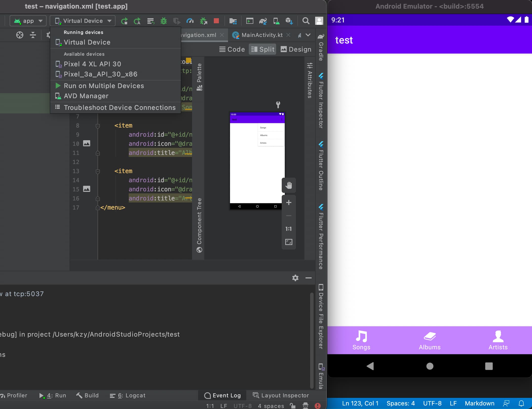Click the Rerun app icon in toolbar

[124, 21]
